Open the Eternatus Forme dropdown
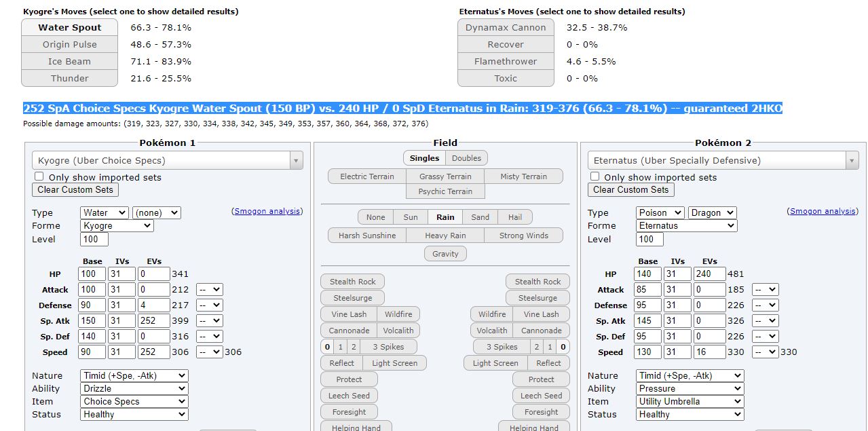868x431 pixels. [686, 225]
